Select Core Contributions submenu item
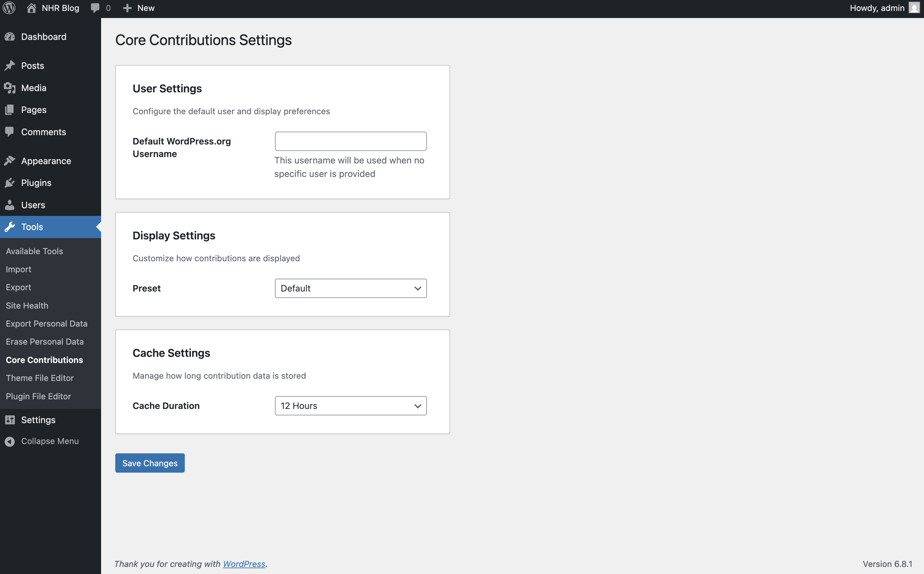Viewport: 924px width, 574px height. [44, 360]
